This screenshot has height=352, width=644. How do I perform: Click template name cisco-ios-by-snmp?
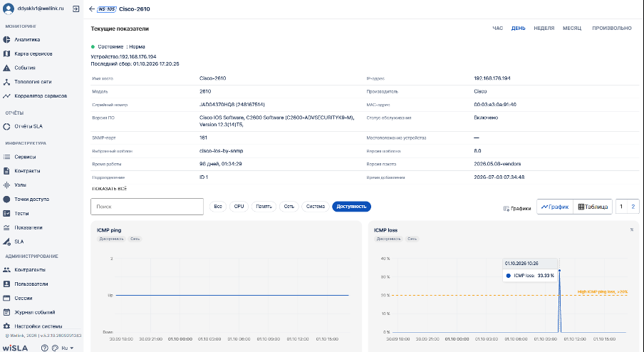coord(221,151)
